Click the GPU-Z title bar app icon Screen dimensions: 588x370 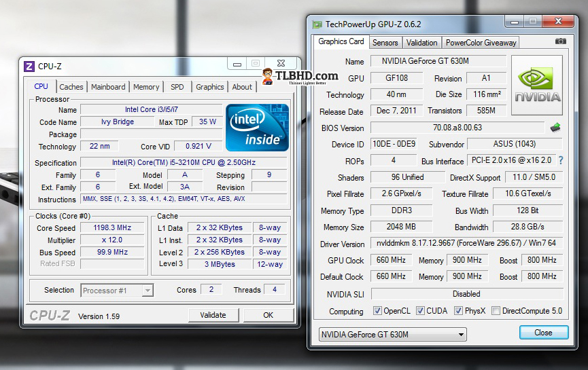point(317,24)
